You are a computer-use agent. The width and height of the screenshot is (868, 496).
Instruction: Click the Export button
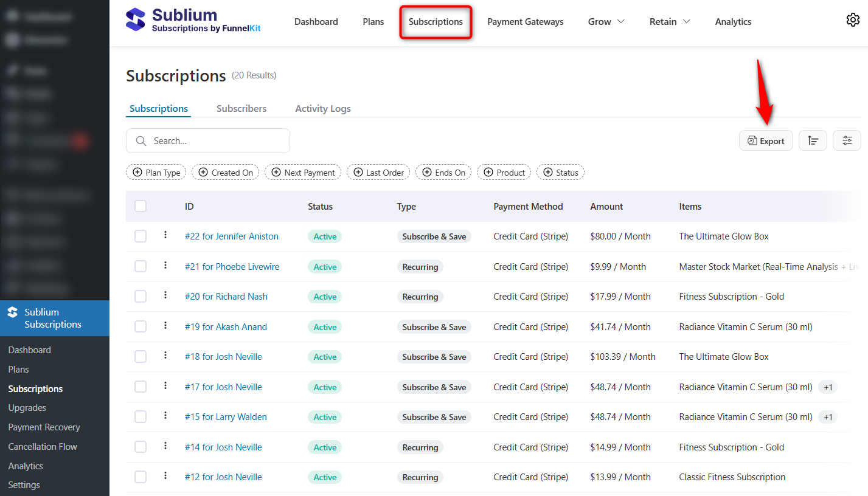click(766, 140)
